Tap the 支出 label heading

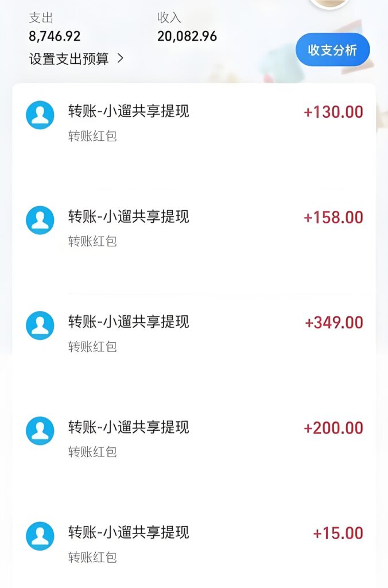(x=41, y=18)
